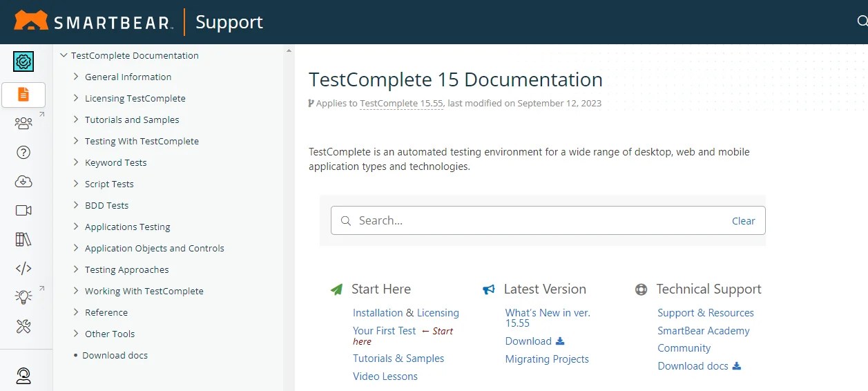This screenshot has width=868, height=391.
Task: Expand the Licensing TestComplete chevron
Action: (76, 98)
